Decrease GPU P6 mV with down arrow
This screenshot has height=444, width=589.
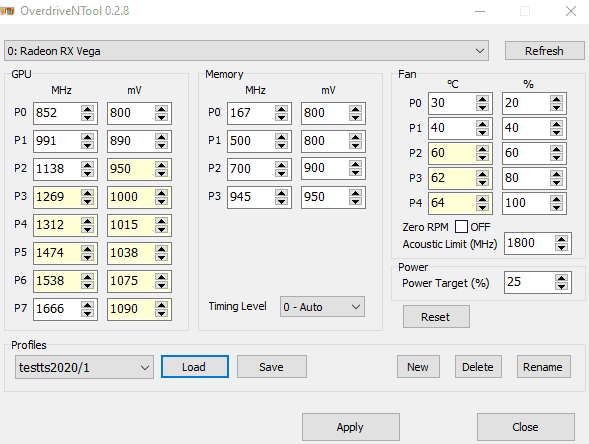161,285
